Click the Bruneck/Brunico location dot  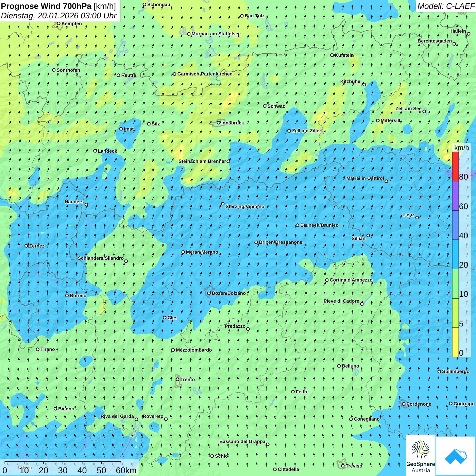pos(297,225)
